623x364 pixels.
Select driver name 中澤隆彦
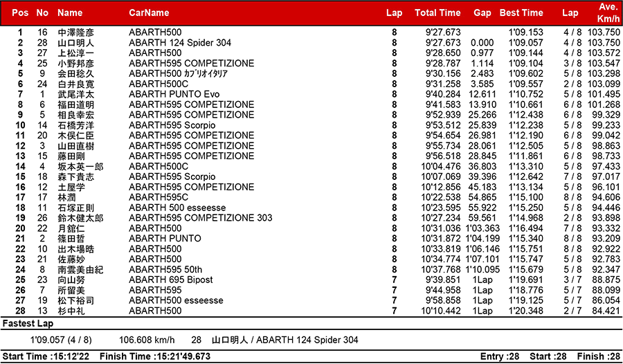(75, 33)
